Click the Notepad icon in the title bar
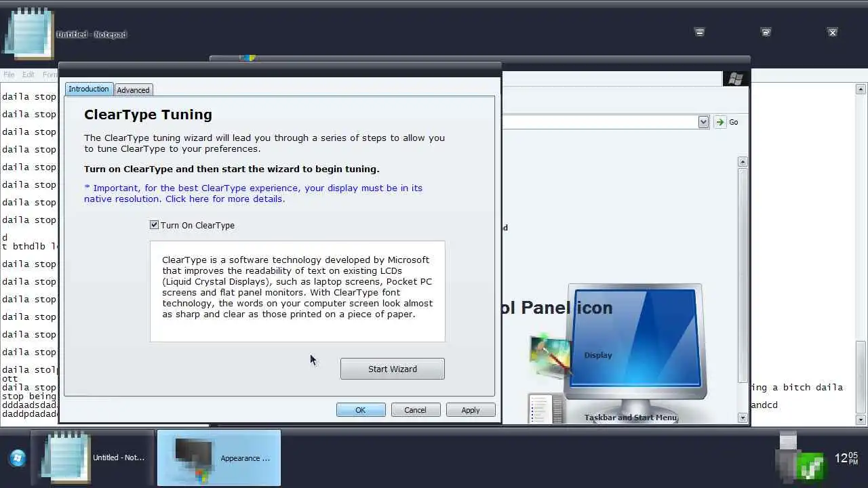This screenshot has width=868, height=488. click(28, 34)
